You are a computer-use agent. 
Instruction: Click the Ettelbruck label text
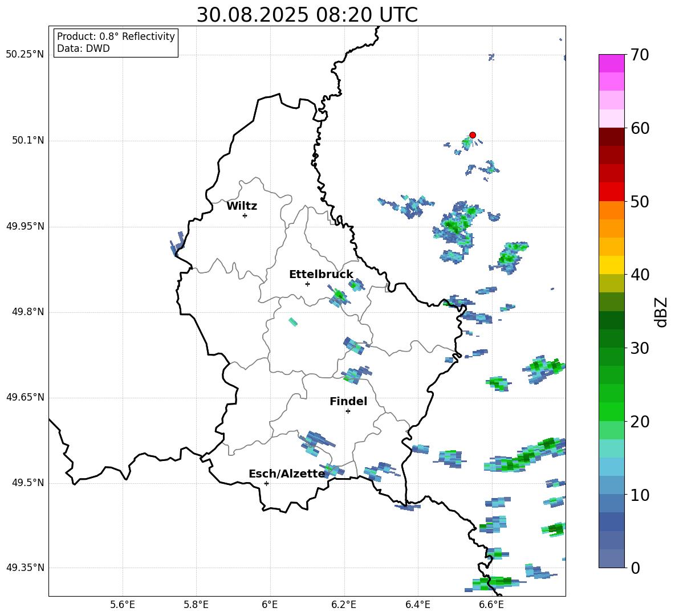point(321,275)
